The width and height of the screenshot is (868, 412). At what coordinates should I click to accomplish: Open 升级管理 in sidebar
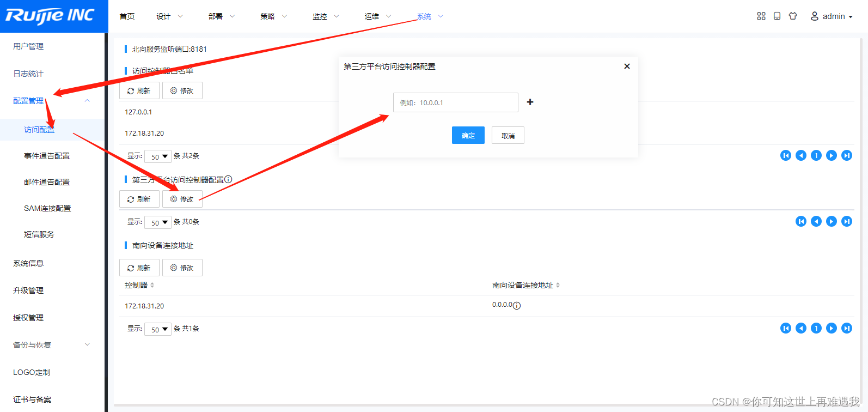[28, 290]
